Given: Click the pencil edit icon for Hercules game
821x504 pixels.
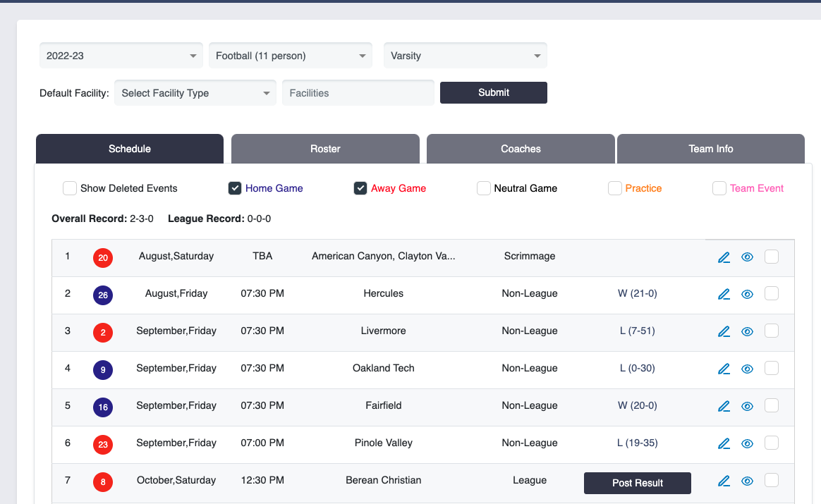Looking at the screenshot, I should (x=724, y=294).
